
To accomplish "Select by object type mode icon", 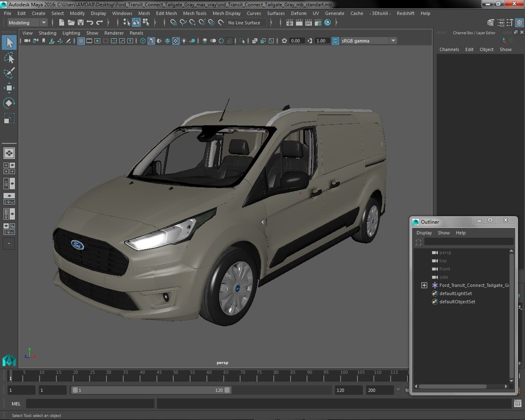I will pos(136,23).
